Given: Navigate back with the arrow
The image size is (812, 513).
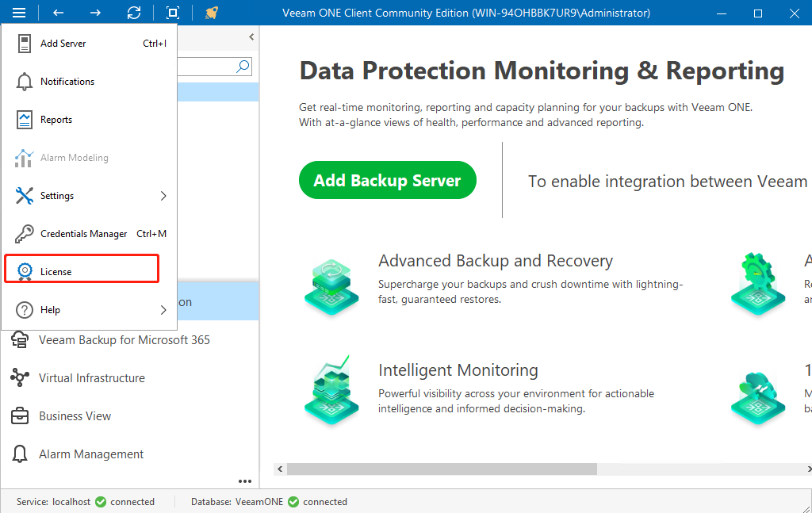Looking at the screenshot, I should tap(56, 12).
